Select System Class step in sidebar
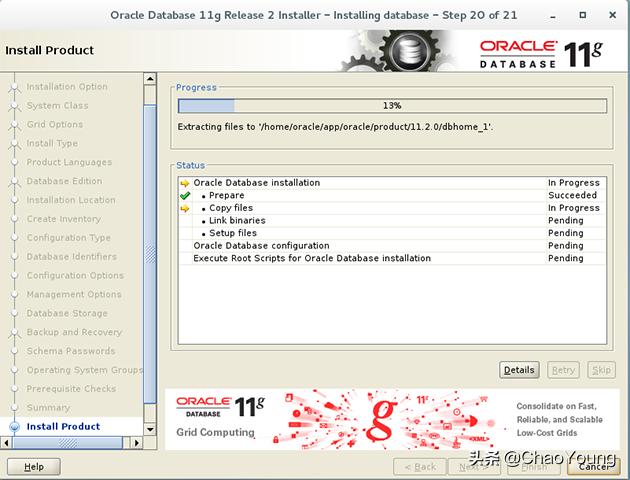The height and width of the screenshot is (480, 630). 57,105
